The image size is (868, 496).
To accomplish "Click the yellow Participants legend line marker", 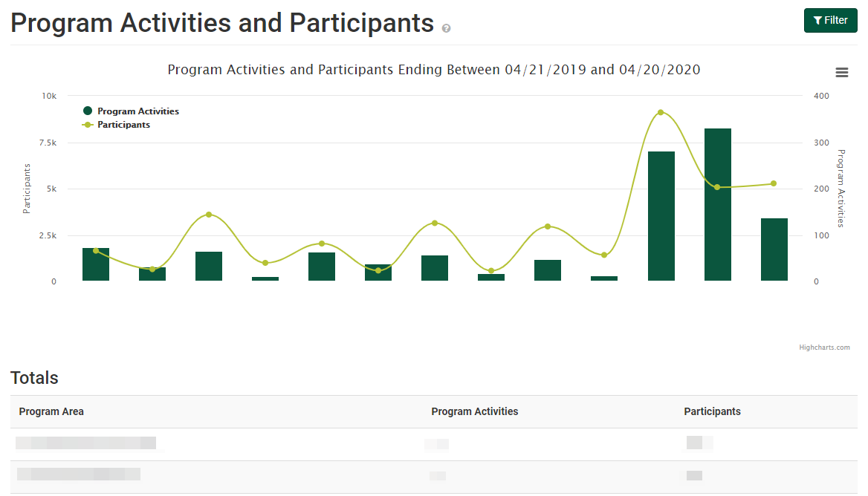I will [88, 124].
